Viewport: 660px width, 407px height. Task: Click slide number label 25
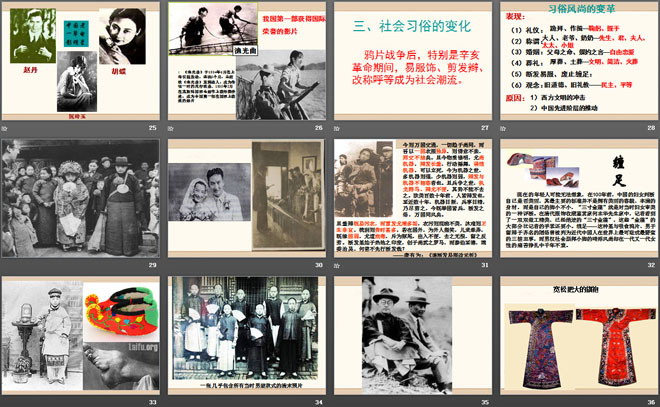click(152, 128)
